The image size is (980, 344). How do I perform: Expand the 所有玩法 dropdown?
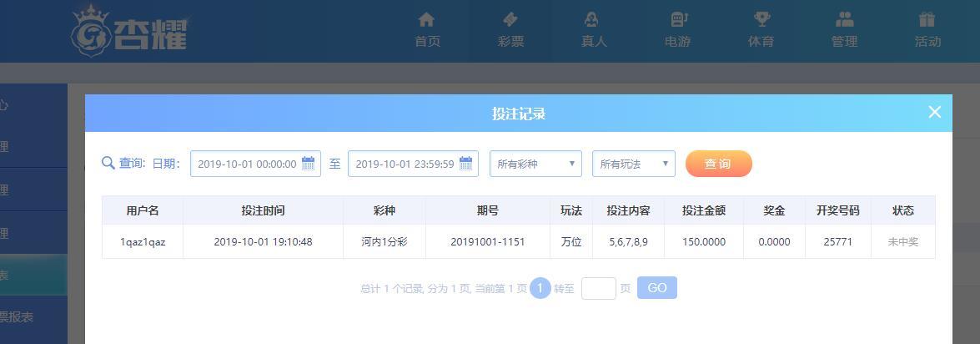point(634,164)
